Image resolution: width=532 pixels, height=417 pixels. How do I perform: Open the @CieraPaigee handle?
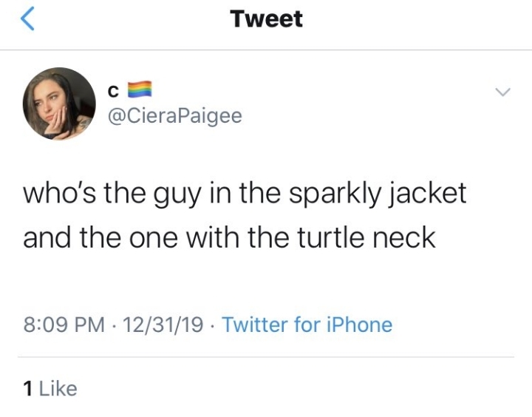click(x=174, y=116)
